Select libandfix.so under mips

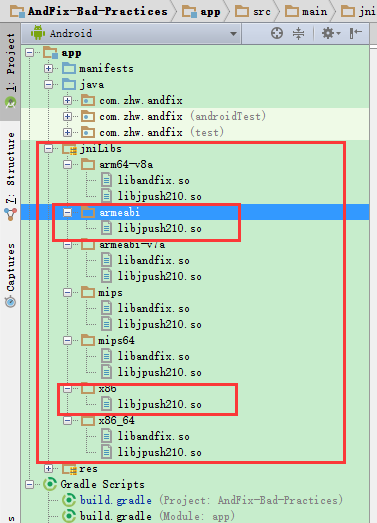tap(153, 309)
